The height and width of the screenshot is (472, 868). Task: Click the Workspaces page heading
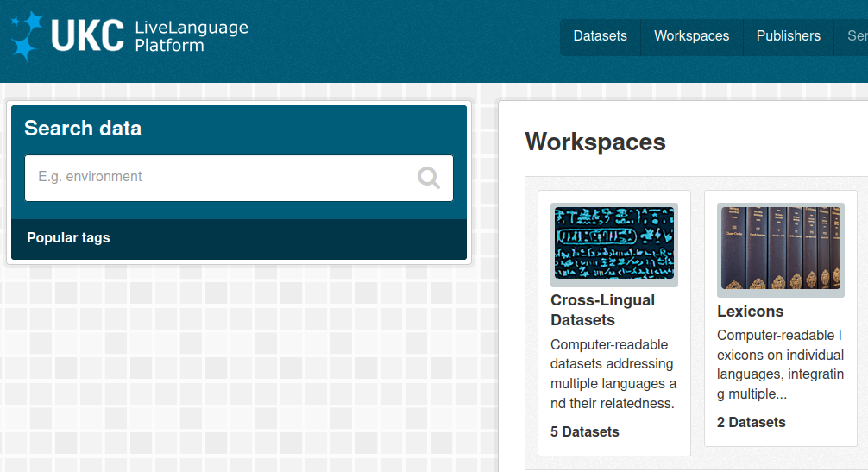(x=595, y=142)
